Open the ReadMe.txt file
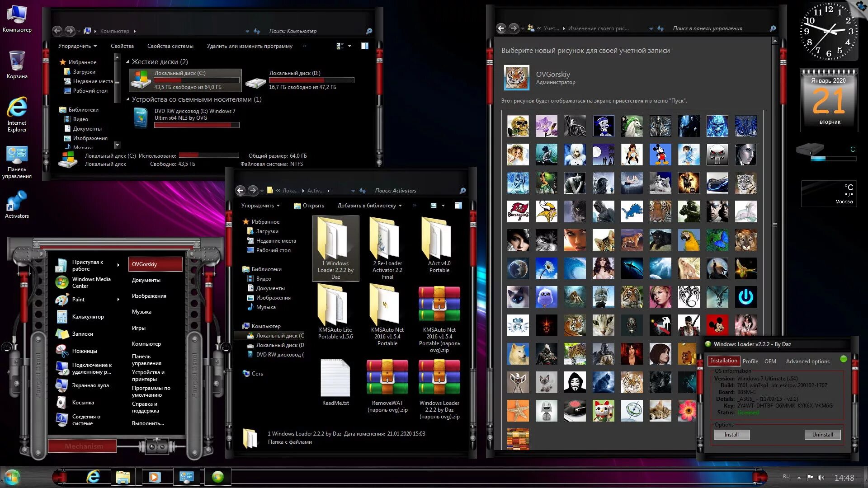 335,382
